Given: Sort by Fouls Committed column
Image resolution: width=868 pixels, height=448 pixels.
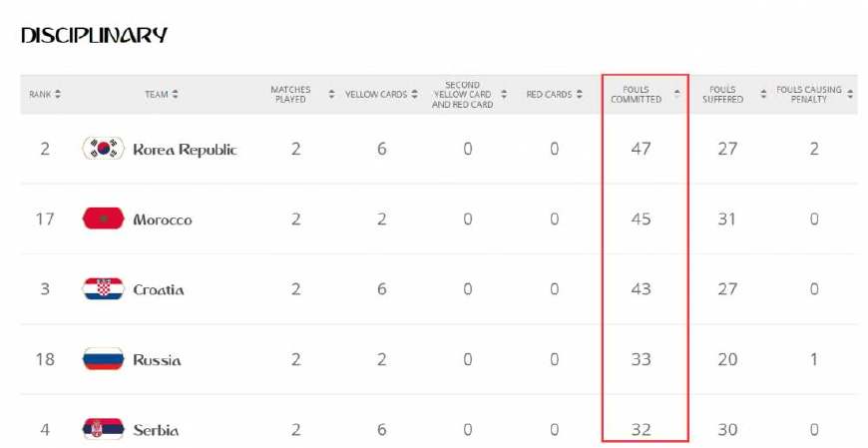Looking at the screenshot, I should [678, 95].
